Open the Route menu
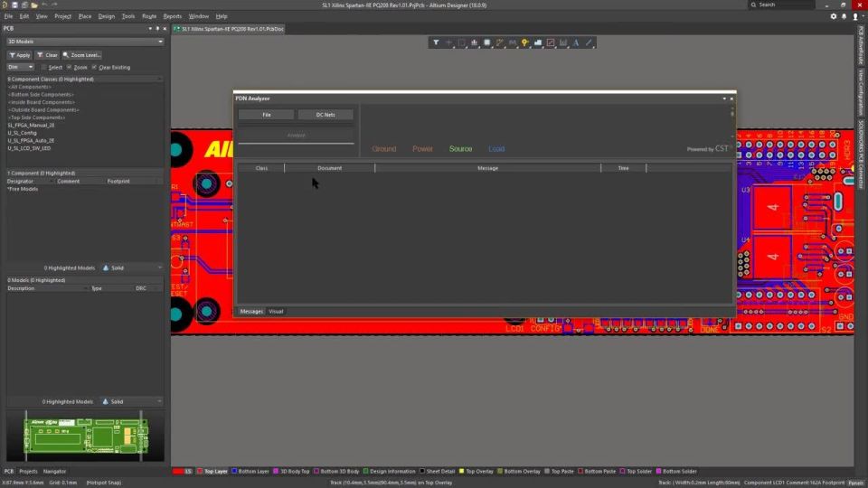 click(149, 16)
